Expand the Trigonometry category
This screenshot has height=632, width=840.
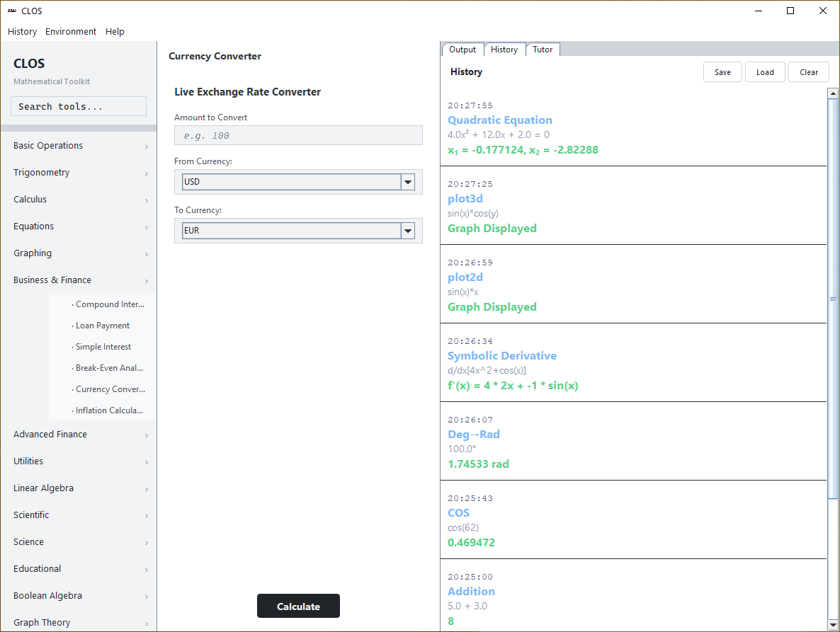(x=79, y=172)
